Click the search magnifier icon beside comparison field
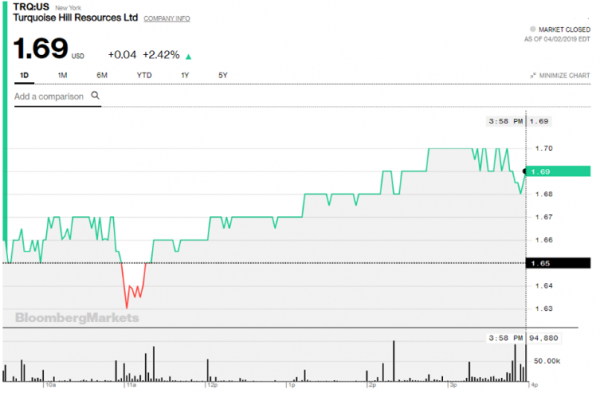 [x=95, y=95]
